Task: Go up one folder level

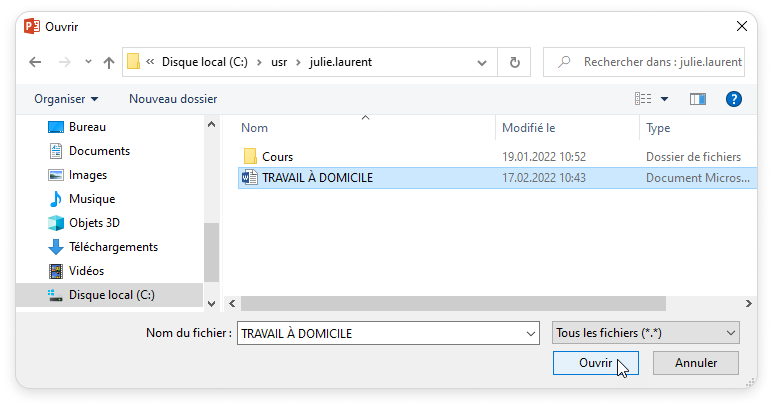Action: point(109,62)
